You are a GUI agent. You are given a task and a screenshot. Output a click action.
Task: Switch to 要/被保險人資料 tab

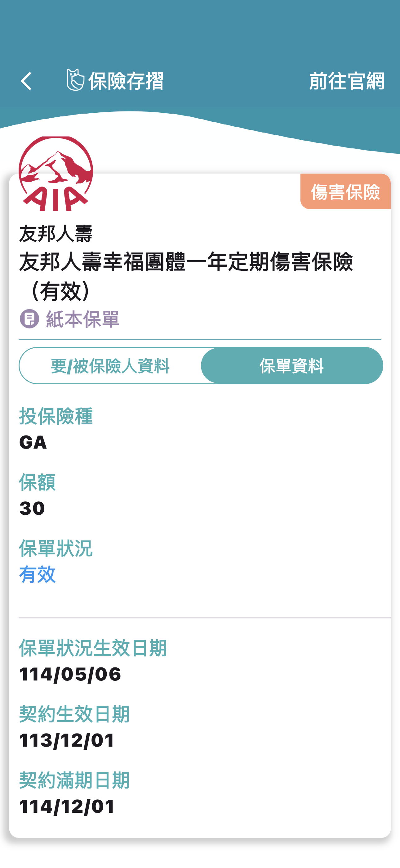[x=110, y=366]
